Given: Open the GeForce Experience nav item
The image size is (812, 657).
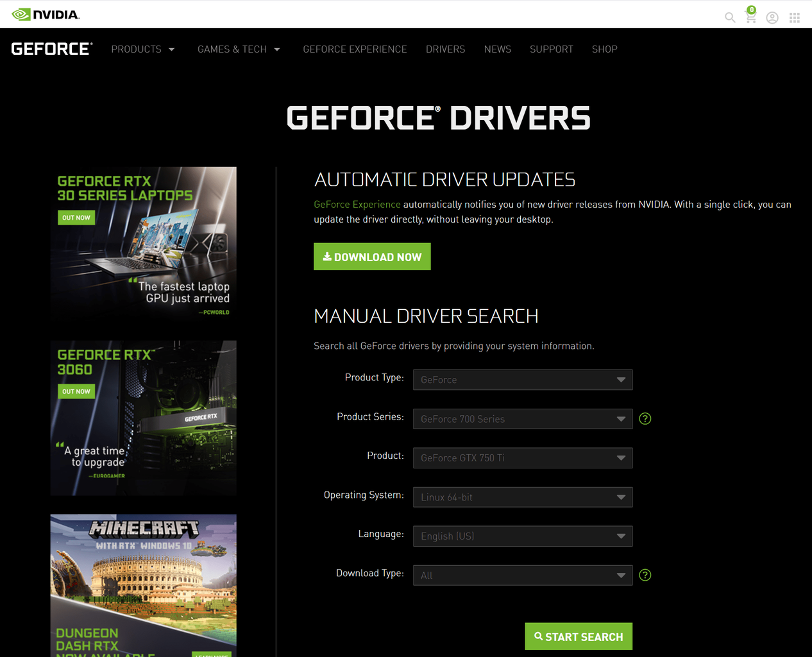Looking at the screenshot, I should tap(355, 49).
